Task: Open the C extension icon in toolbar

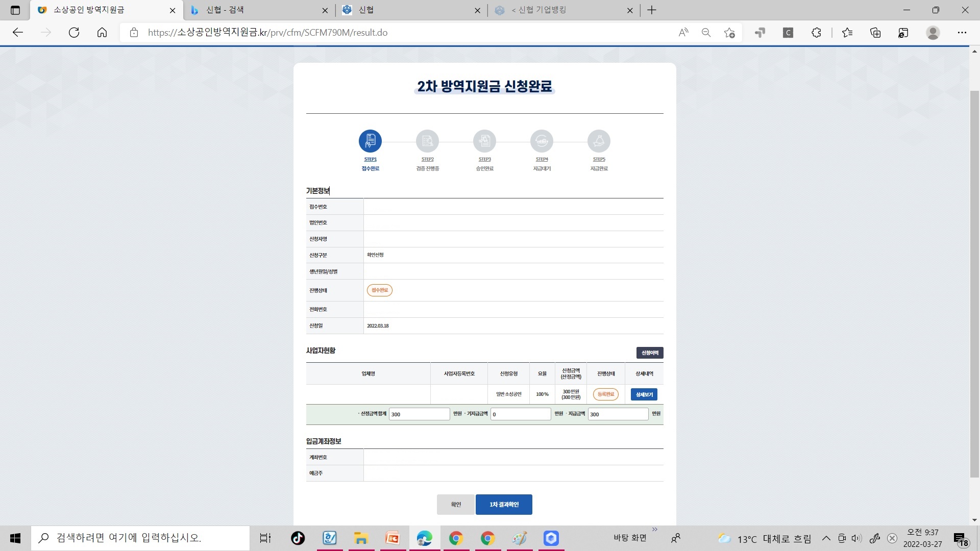Action: (x=788, y=32)
